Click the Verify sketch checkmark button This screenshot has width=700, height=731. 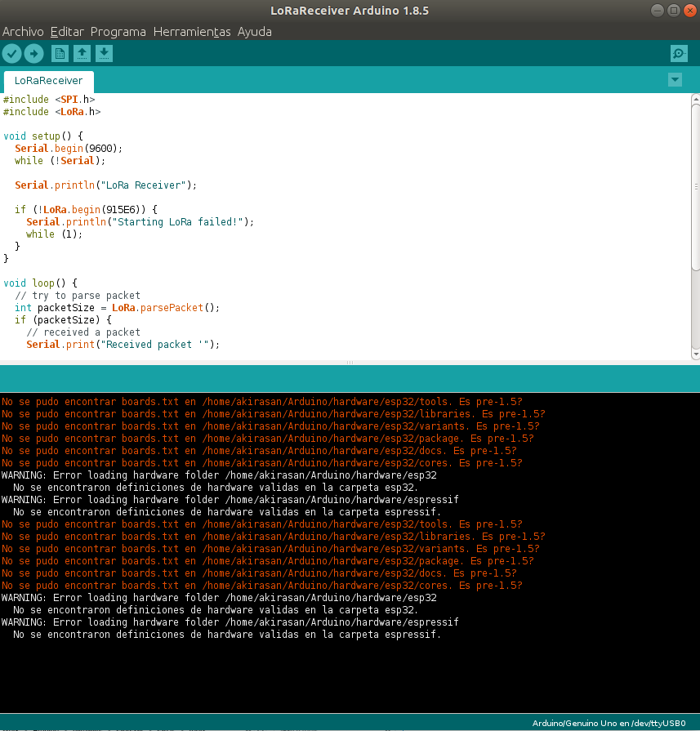(x=12, y=54)
